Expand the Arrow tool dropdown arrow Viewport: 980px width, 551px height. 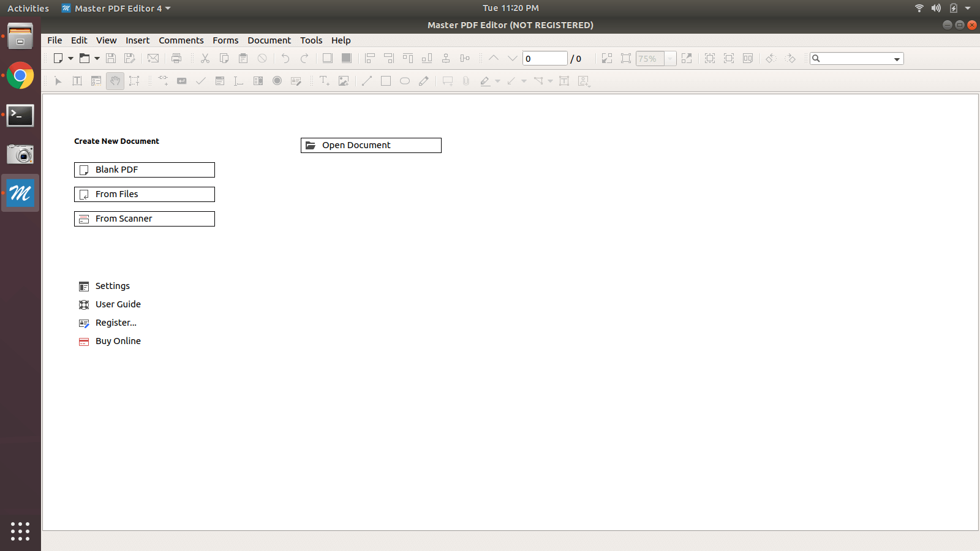pyautogui.click(x=524, y=81)
